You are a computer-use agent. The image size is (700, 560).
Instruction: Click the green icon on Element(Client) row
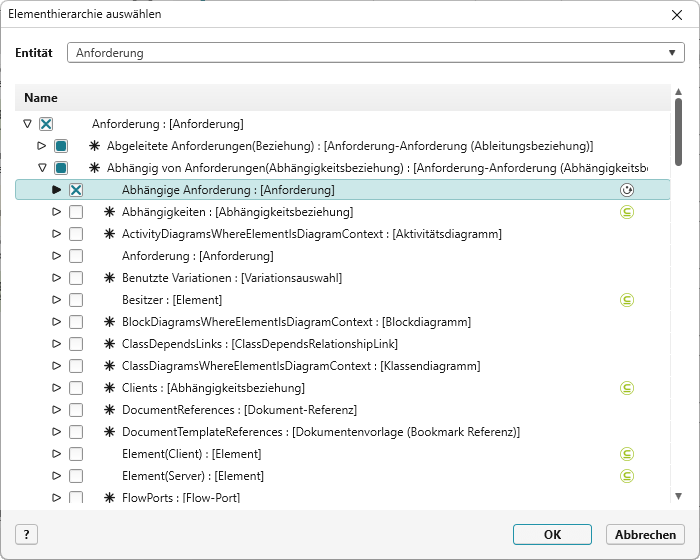(x=627, y=454)
